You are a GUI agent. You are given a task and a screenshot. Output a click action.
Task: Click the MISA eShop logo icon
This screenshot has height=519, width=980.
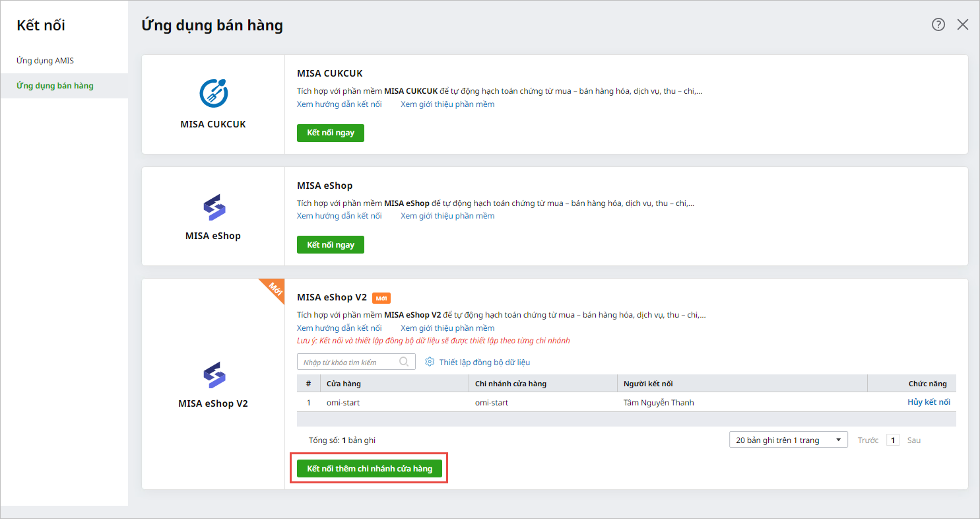click(213, 207)
